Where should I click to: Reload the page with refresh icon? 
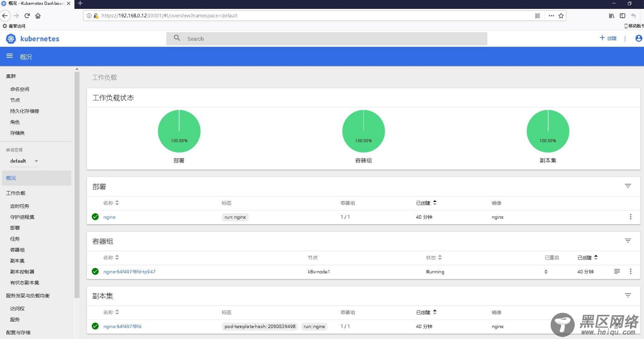tap(27, 16)
